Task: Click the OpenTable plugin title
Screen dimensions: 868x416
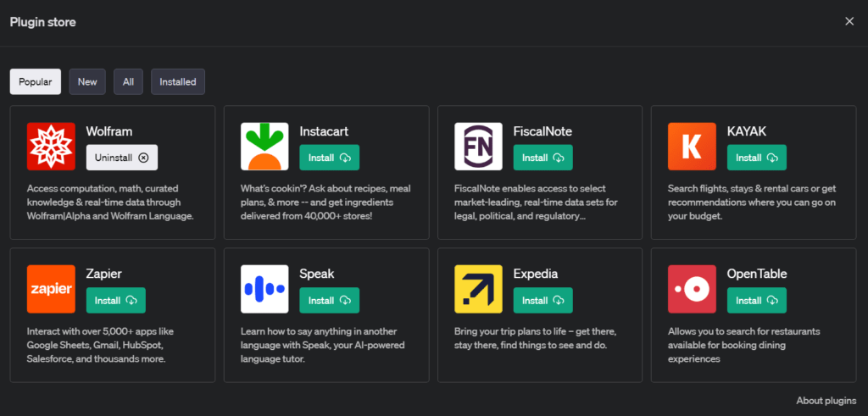Action: click(757, 274)
